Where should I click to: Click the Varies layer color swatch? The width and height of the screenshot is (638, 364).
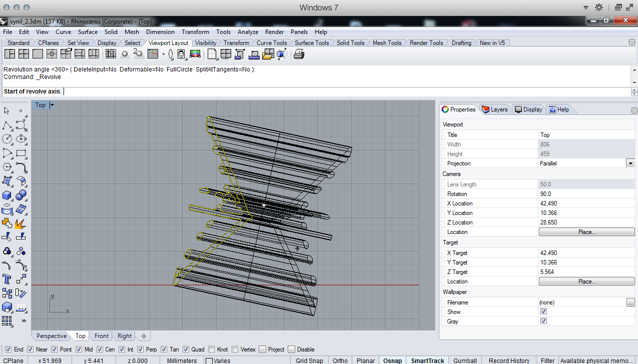click(x=209, y=360)
